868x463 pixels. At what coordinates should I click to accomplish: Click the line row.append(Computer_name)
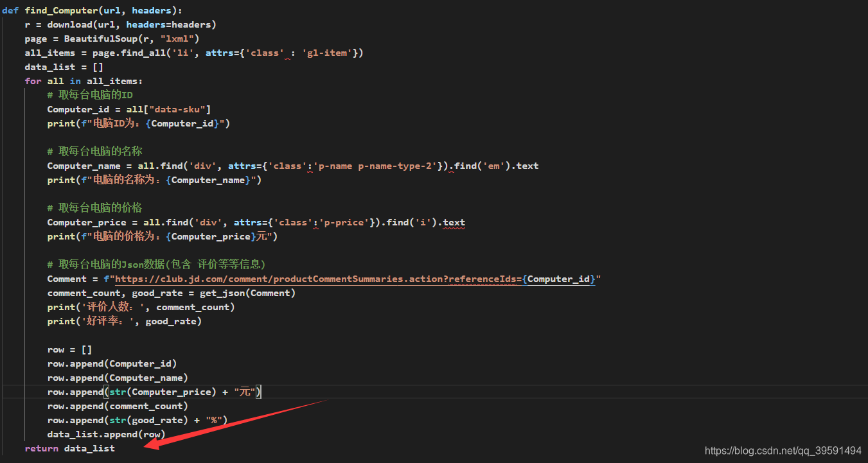(118, 378)
